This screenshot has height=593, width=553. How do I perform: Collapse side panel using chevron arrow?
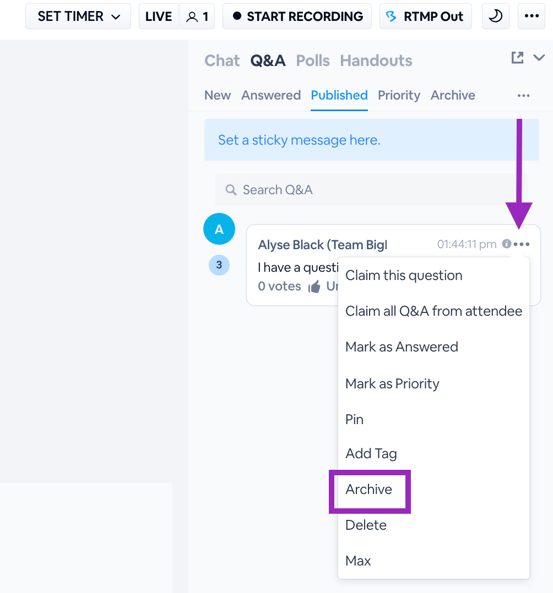point(539,58)
